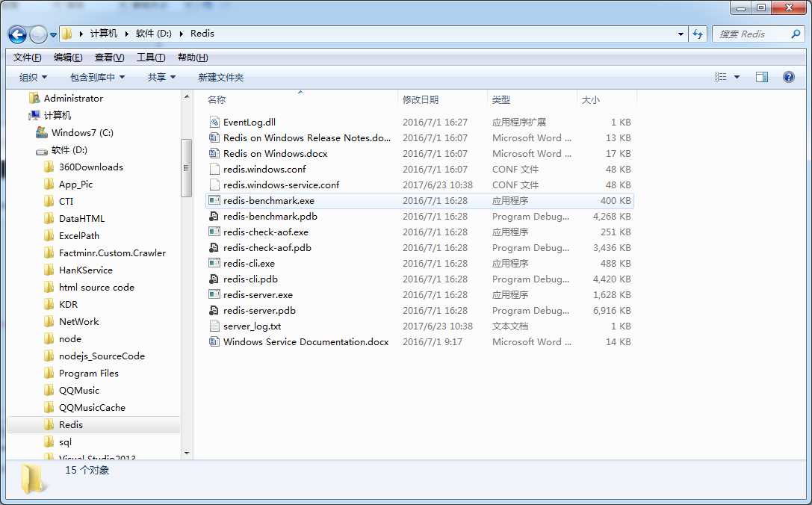Select redis.windows.conf file icon
Image resolution: width=812 pixels, height=505 pixels.
click(214, 170)
